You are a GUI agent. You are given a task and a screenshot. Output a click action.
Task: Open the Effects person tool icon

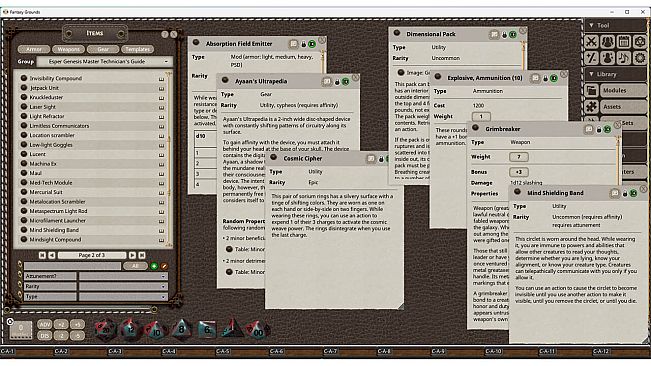pyautogui.click(x=608, y=58)
